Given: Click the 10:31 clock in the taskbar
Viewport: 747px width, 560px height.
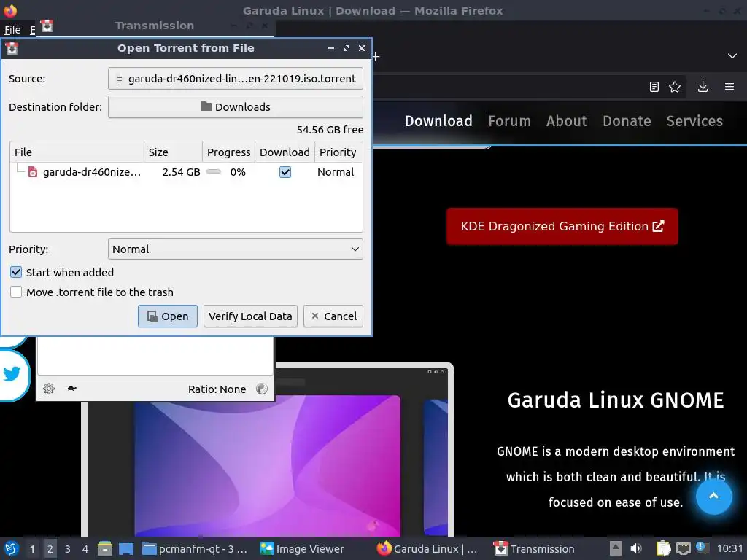Looking at the screenshot, I should pos(729,548).
